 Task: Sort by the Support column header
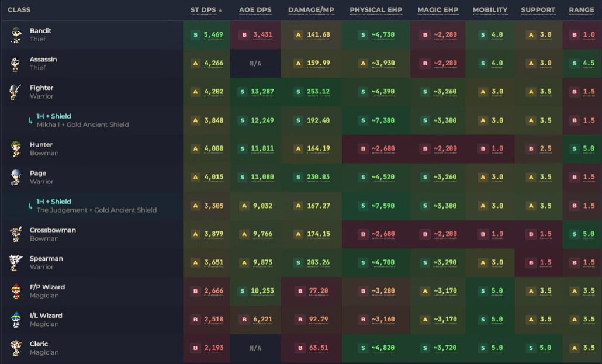coord(538,10)
